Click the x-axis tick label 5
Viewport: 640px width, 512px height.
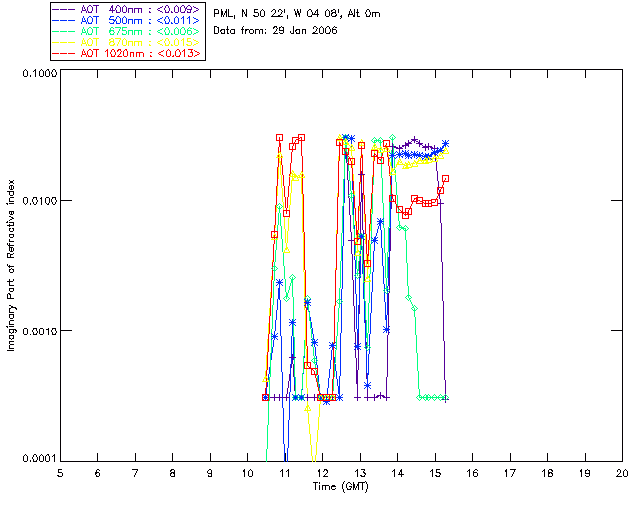click(60, 472)
